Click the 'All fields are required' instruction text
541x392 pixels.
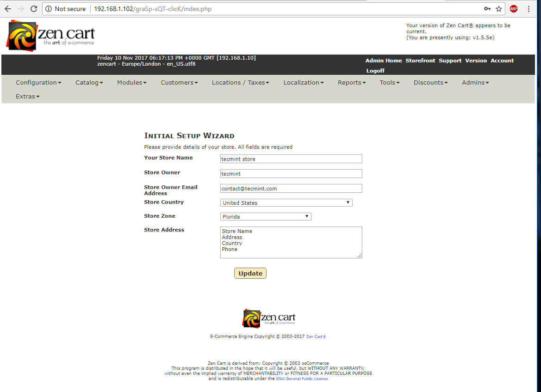[265, 147]
